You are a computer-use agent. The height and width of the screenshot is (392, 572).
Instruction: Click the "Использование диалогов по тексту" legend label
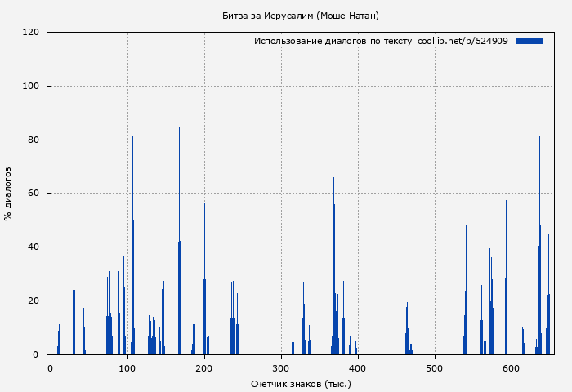pos(333,41)
